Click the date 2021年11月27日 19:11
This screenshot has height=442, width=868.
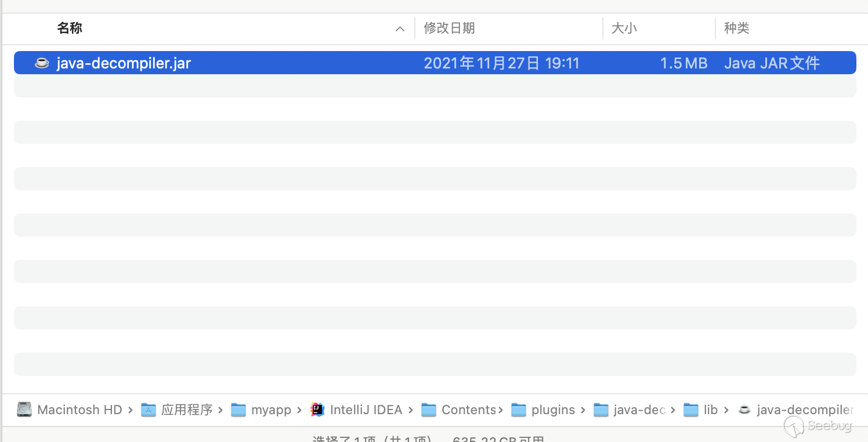click(x=501, y=63)
